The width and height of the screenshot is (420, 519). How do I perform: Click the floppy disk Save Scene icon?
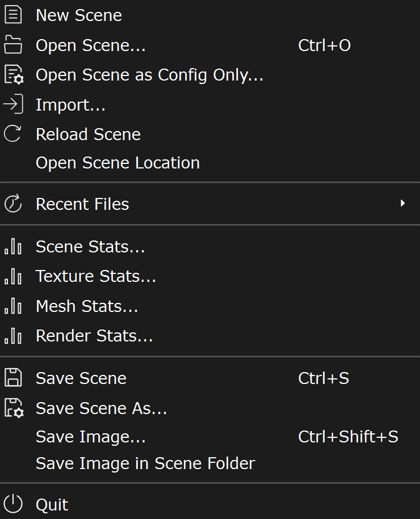pyautogui.click(x=13, y=378)
